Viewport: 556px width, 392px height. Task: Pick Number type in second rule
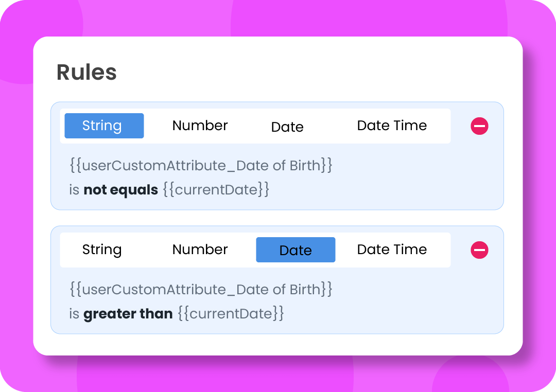point(200,250)
